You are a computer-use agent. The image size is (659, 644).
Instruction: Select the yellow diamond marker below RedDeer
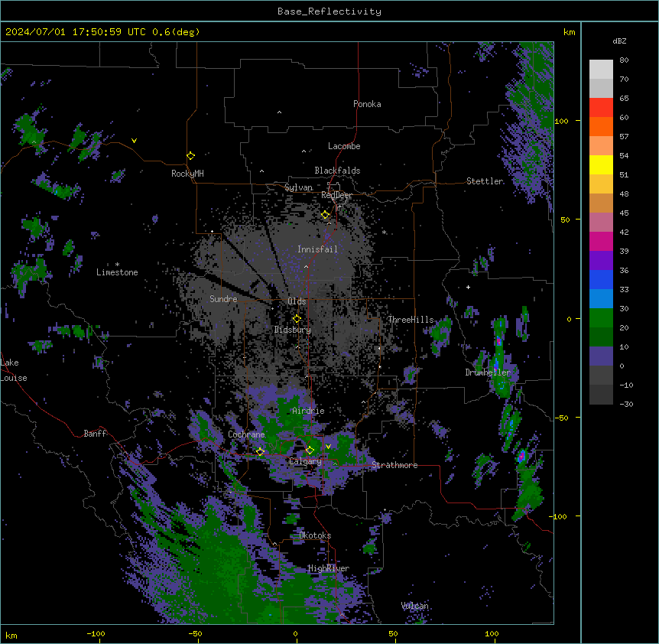pyautogui.click(x=325, y=215)
